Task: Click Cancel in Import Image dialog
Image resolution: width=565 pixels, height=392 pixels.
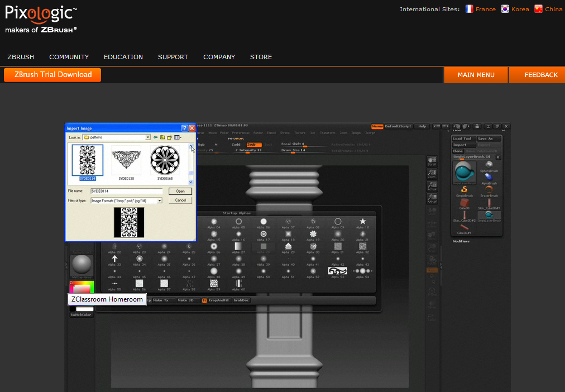Action: tap(180, 200)
